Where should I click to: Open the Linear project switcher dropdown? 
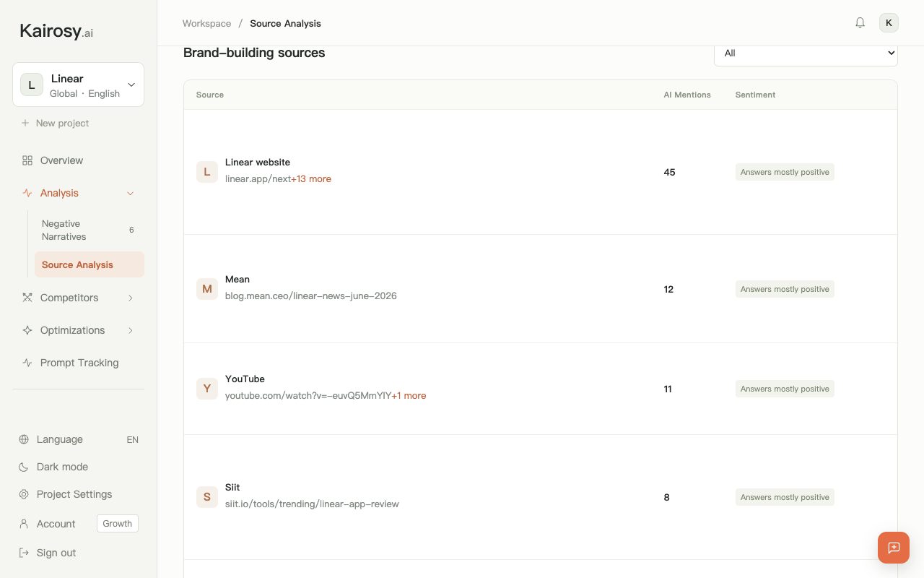click(x=78, y=85)
